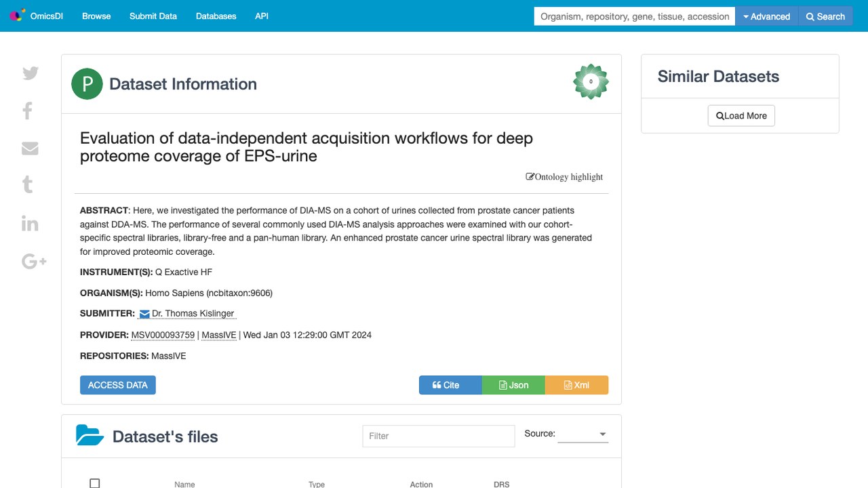Click the submitter email envelope icon
This screenshot has height=488, width=868.
(144, 314)
